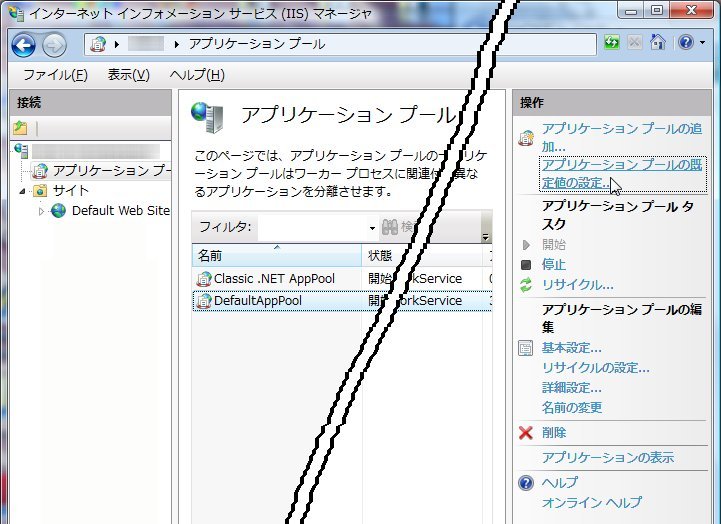Click the black Stop square icon
This screenshot has height=524, width=721.
pyautogui.click(x=526, y=265)
